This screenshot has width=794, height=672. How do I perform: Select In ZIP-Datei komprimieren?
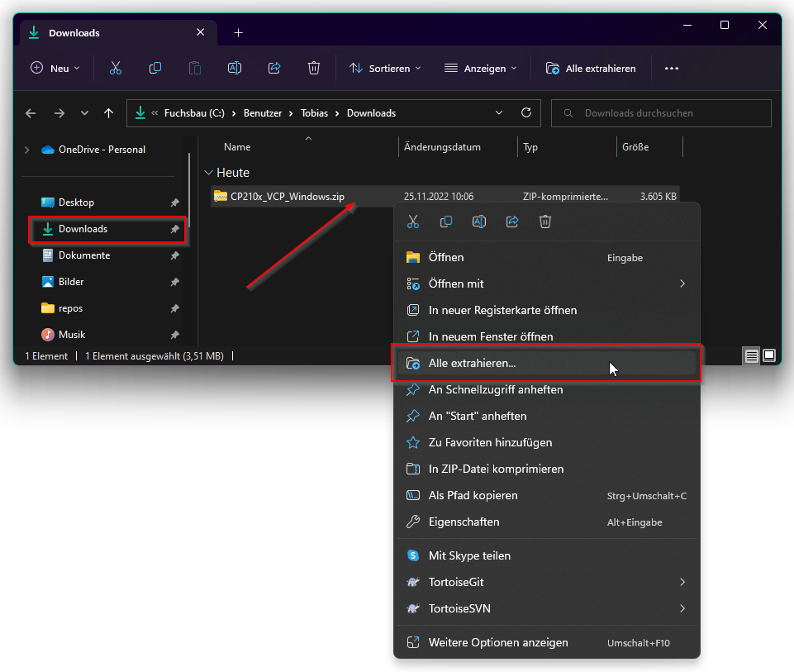(x=547, y=469)
